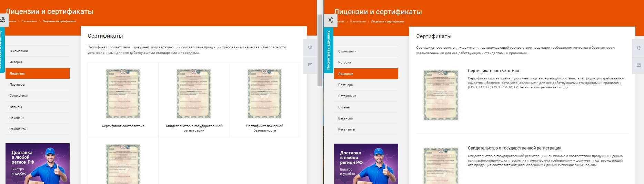Open 'Сертификат соответствия' thumbnail in right list
644x184 pixels.
coord(441,95)
